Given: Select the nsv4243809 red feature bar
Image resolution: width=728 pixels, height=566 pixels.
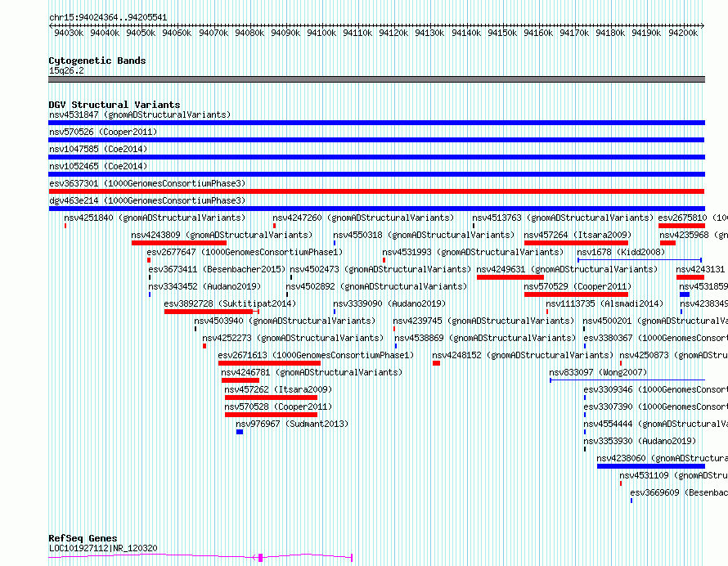Looking at the screenshot, I should pos(179,243).
